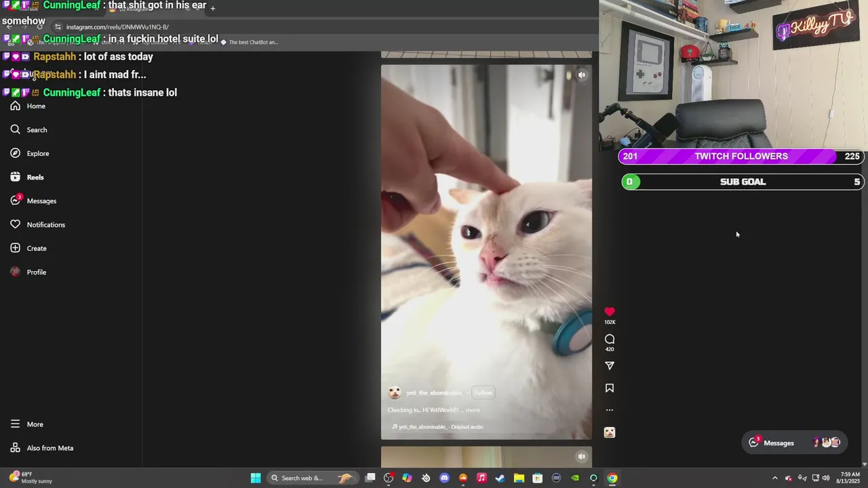This screenshot has height=488, width=868.
Task: Open File Explorer from the taskbar
Action: (x=519, y=478)
